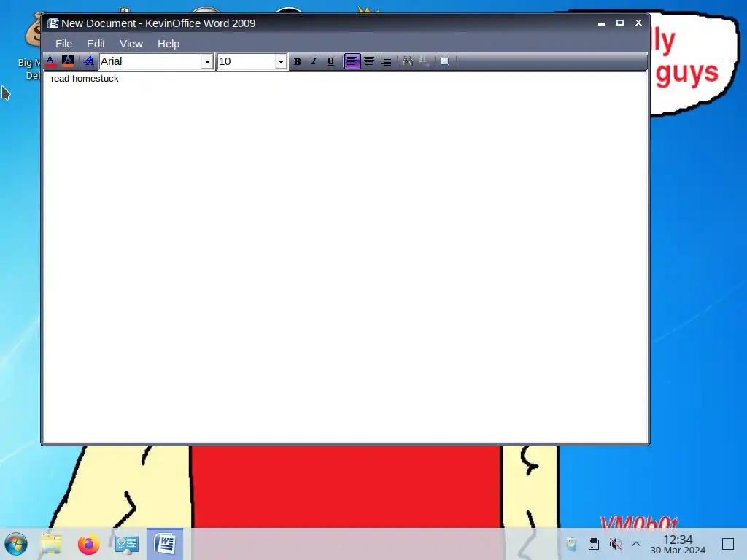Image resolution: width=747 pixels, height=560 pixels.
Task: Open the Help menu
Action: click(x=169, y=44)
